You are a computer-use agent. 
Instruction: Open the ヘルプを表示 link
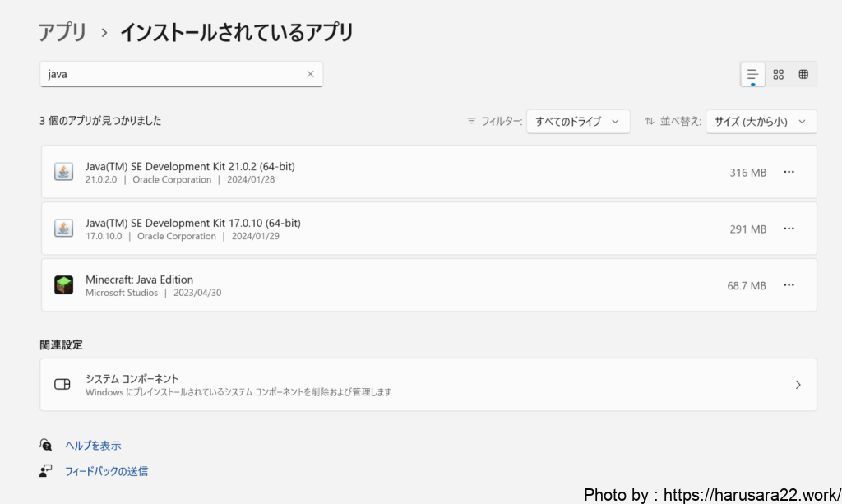pyautogui.click(x=93, y=445)
